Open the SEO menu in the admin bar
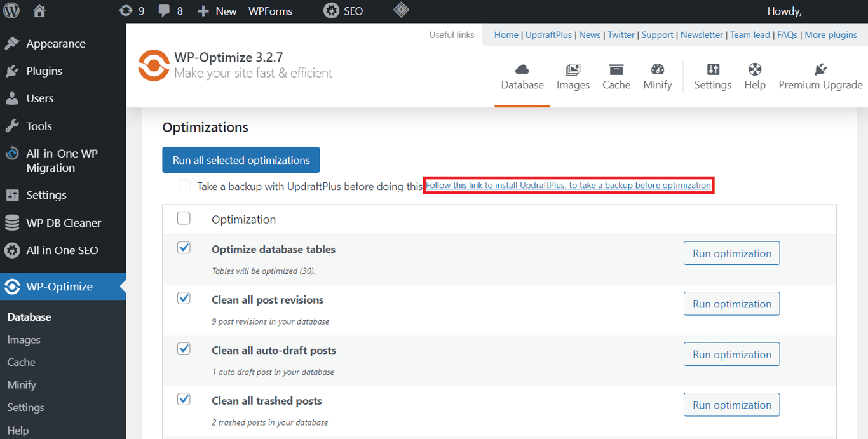The height and width of the screenshot is (439, 868). (x=342, y=10)
